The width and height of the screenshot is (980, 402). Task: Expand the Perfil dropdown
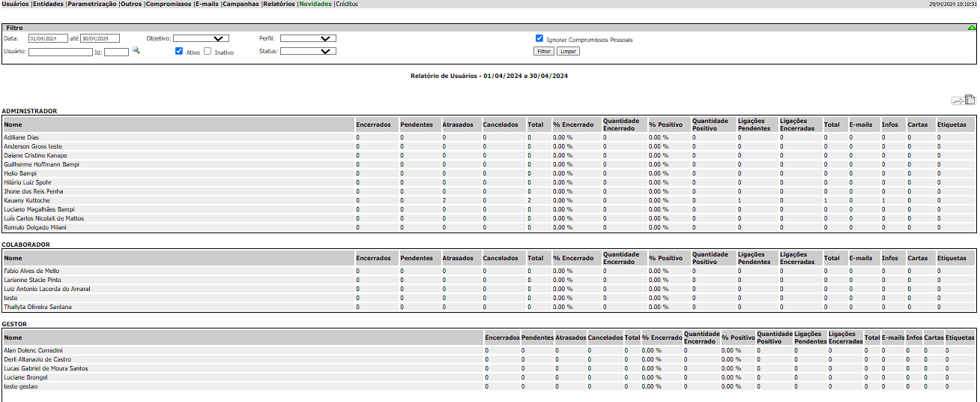point(308,38)
